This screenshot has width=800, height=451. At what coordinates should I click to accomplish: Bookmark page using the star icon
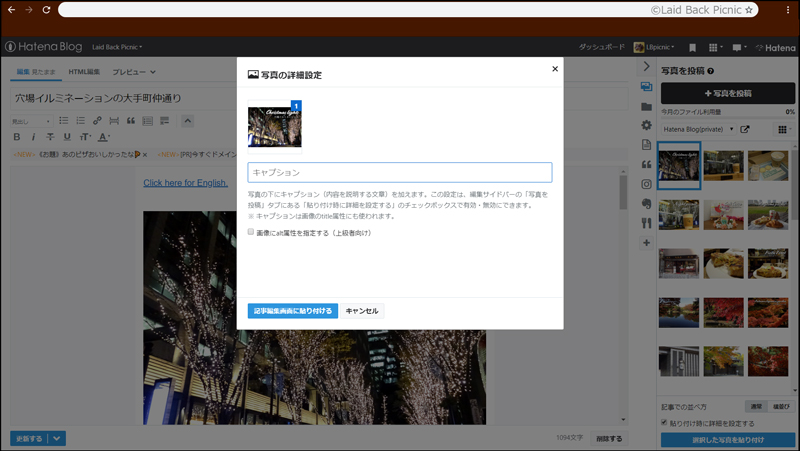coord(748,10)
